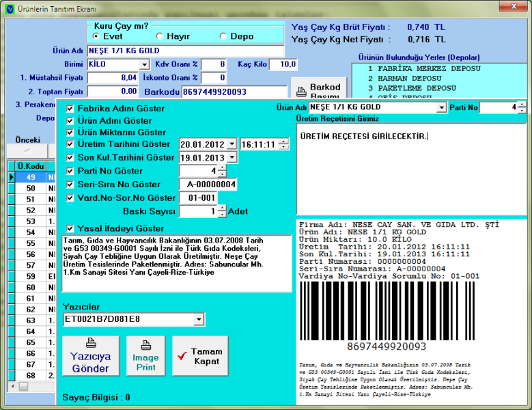Viewport: 532px width, 410px height.
Task: Uncheck Fabrika Adını Göster
Action: pyautogui.click(x=70, y=109)
